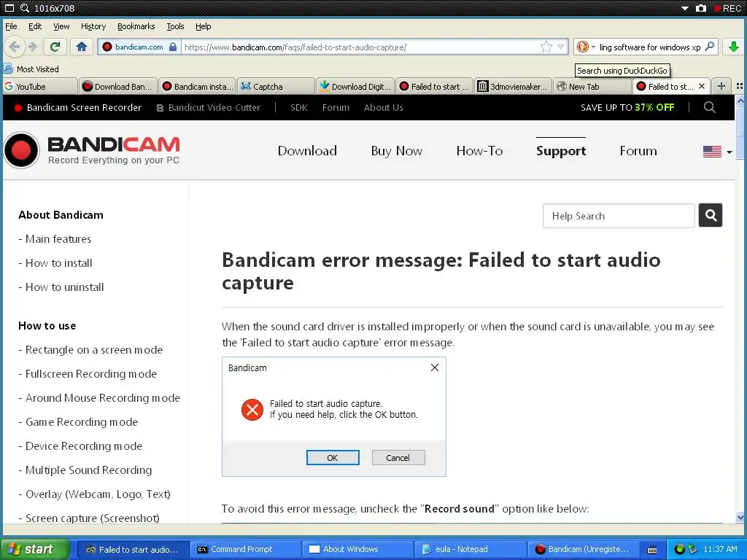The width and height of the screenshot is (747, 560).
Task: Switch to eula - Notepad in taskbar
Action: coord(471,549)
